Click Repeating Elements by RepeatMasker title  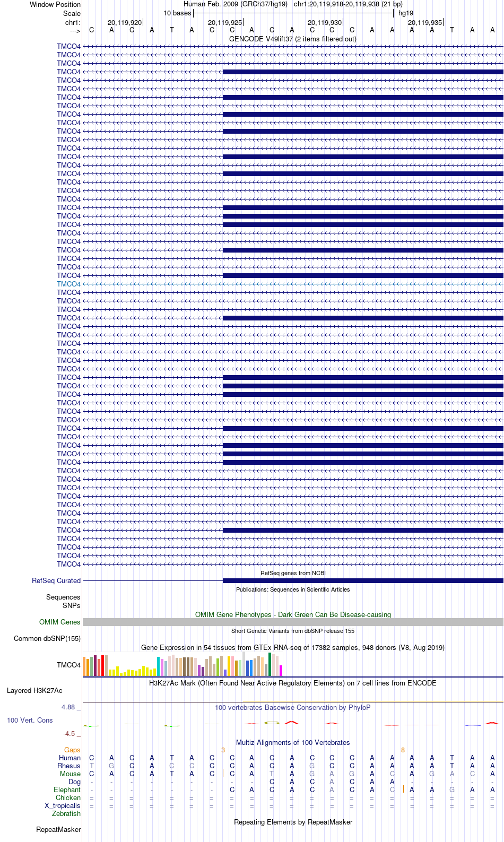pos(293,822)
